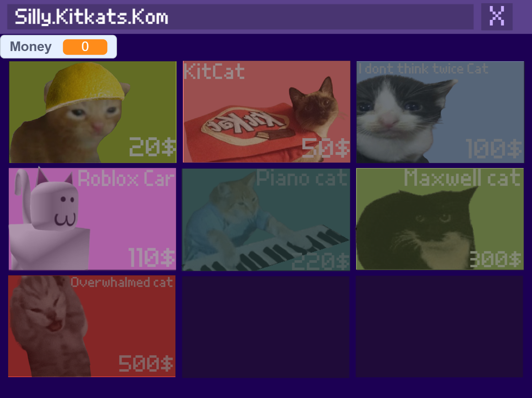Select the KitCat siamese cat picture
The width and height of the screenshot is (532, 398).
coord(267,112)
